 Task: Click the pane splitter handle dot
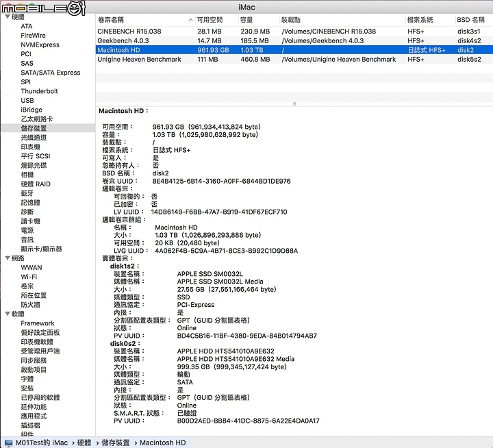tap(294, 104)
